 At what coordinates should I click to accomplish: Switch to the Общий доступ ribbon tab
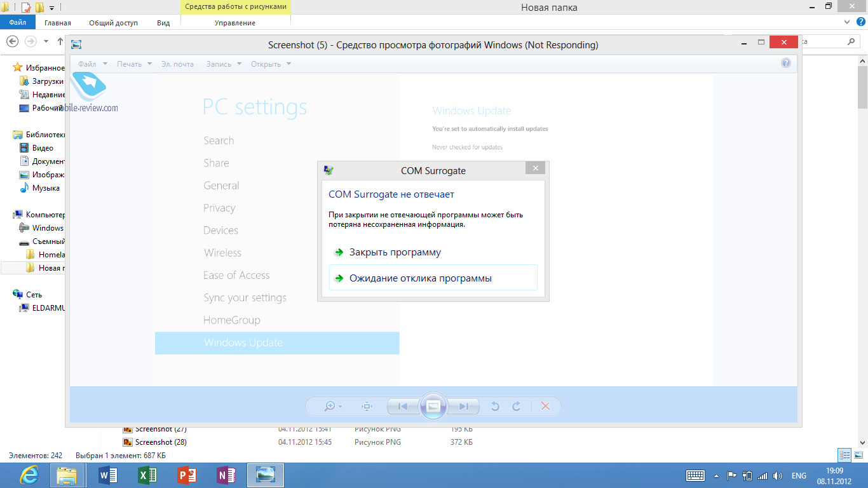[113, 22]
